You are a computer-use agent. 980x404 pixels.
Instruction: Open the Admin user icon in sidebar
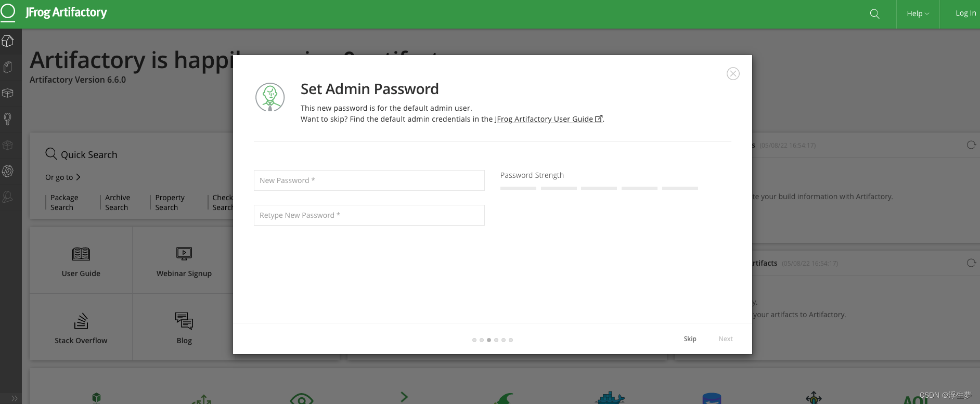click(x=8, y=197)
